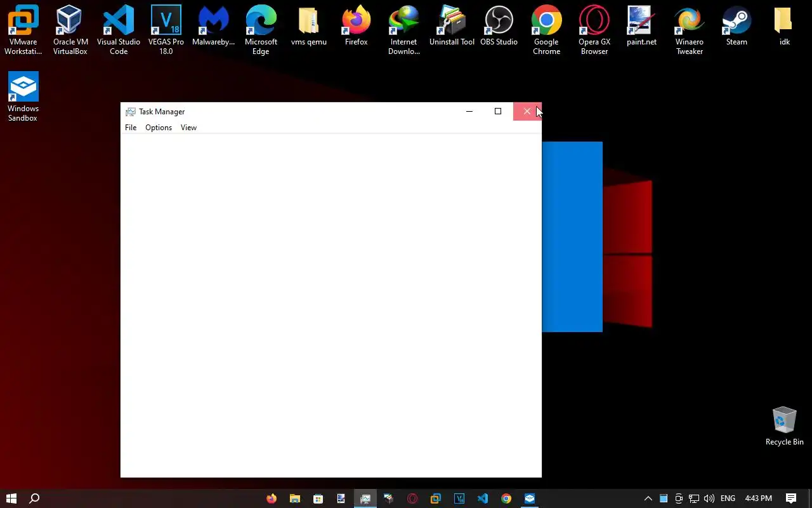Select the vms qemu folder on desktop

[308, 25]
